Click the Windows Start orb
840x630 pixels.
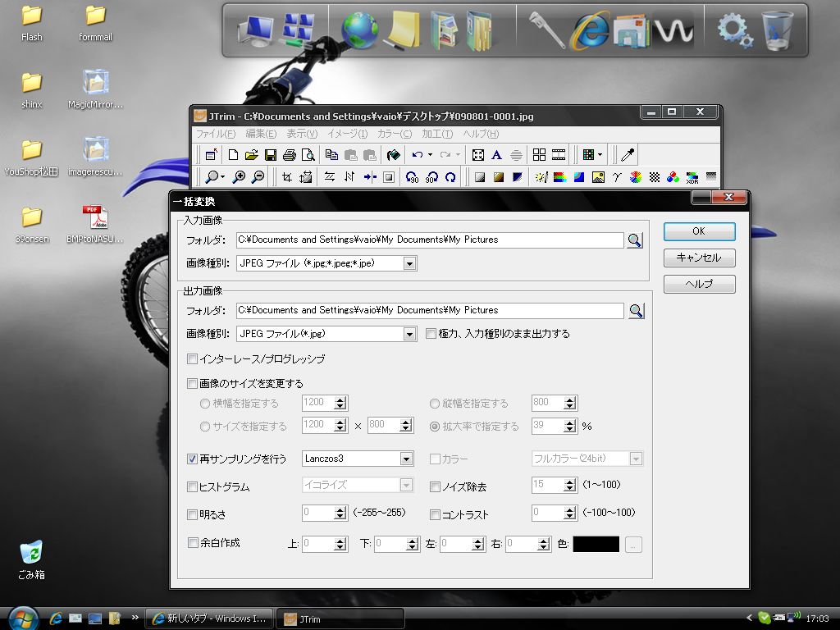(x=23, y=619)
